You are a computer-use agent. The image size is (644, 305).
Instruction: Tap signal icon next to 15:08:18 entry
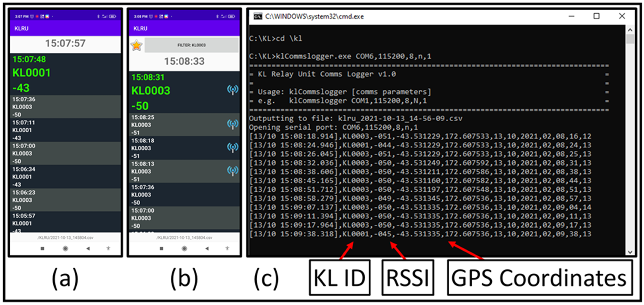coord(232,148)
